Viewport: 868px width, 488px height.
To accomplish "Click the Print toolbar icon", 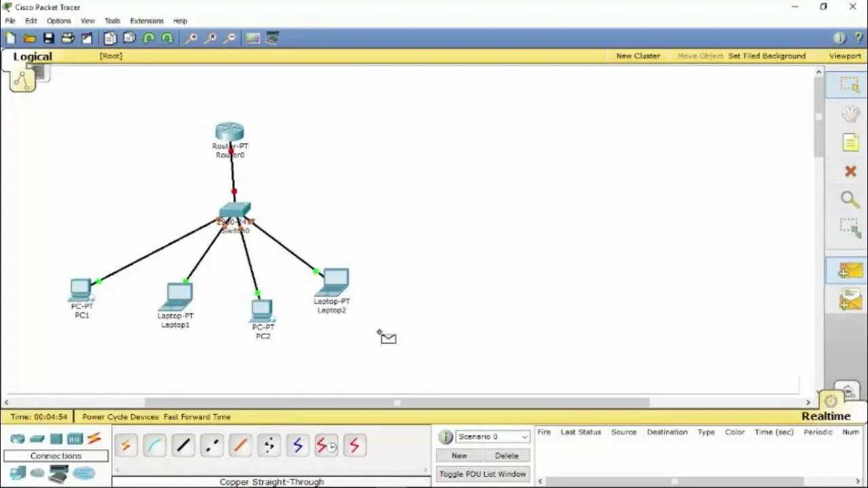I will (68, 39).
